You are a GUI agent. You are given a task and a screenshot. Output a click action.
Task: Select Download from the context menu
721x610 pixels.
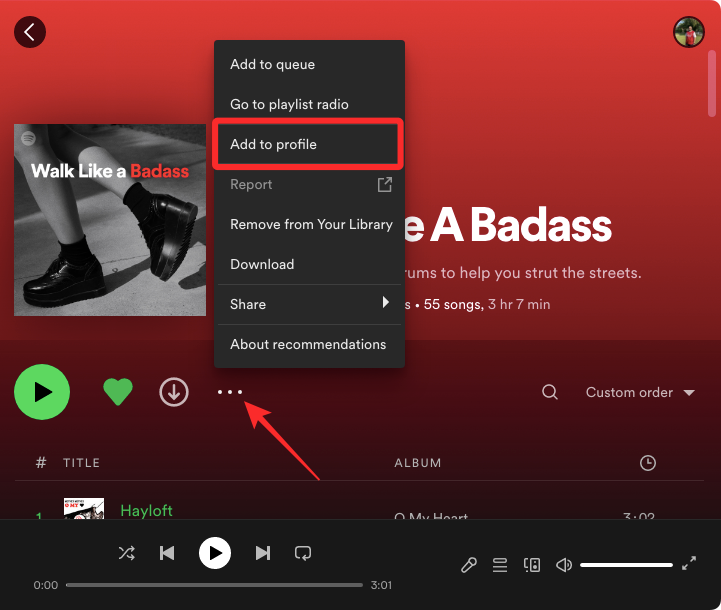click(309, 264)
